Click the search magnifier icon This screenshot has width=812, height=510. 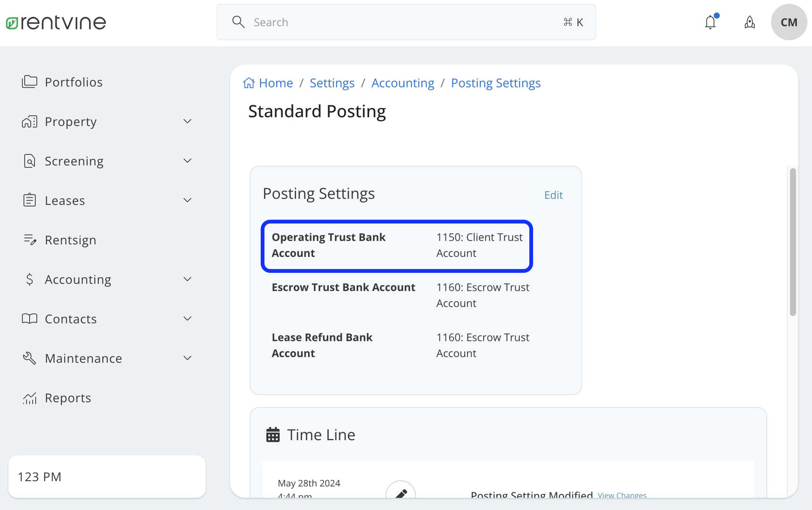click(238, 22)
